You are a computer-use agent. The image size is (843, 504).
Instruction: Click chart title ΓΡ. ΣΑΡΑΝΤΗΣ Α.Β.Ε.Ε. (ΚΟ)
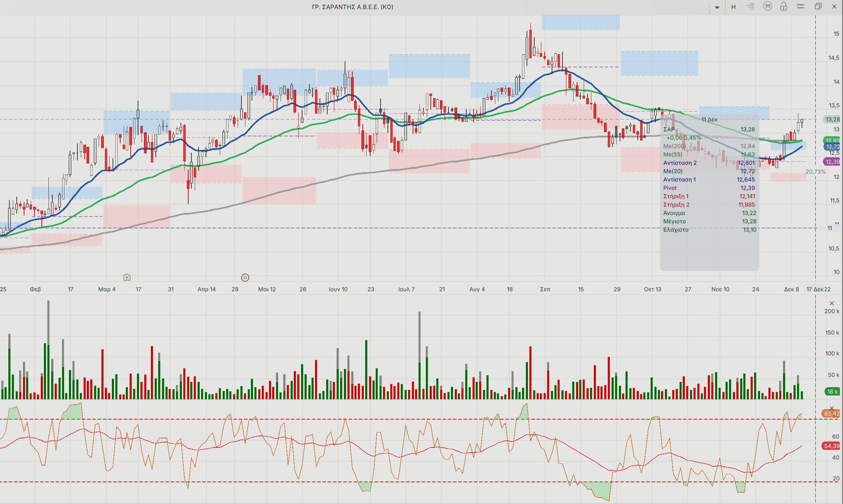click(x=352, y=7)
